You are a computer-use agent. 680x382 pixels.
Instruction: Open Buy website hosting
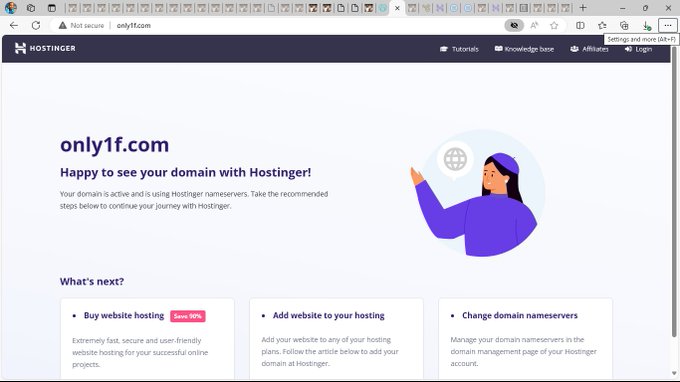(x=124, y=316)
